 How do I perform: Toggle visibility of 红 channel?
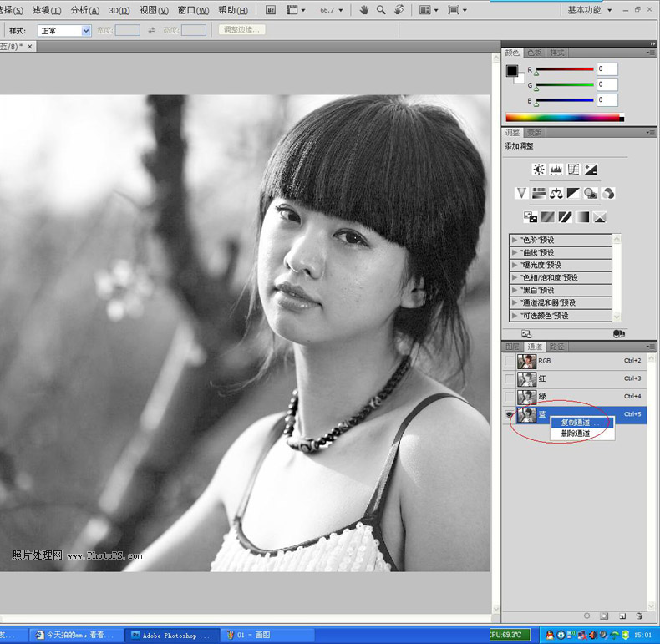click(x=510, y=379)
